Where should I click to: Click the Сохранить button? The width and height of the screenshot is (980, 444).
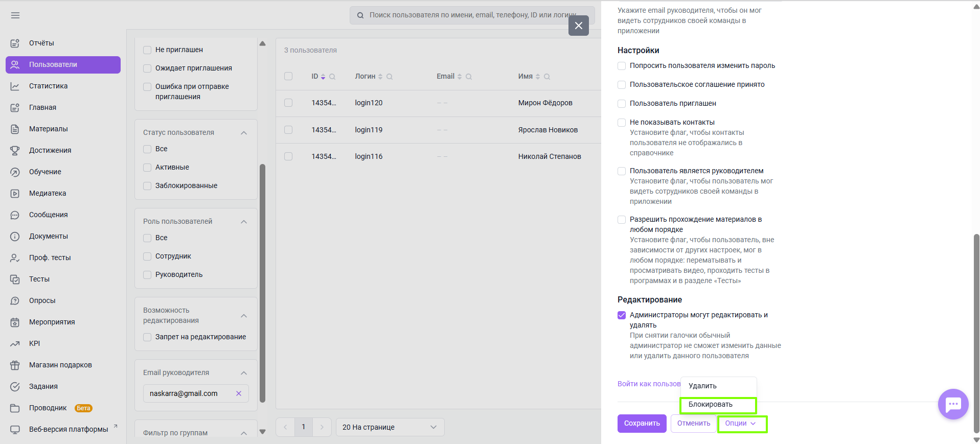(x=642, y=424)
